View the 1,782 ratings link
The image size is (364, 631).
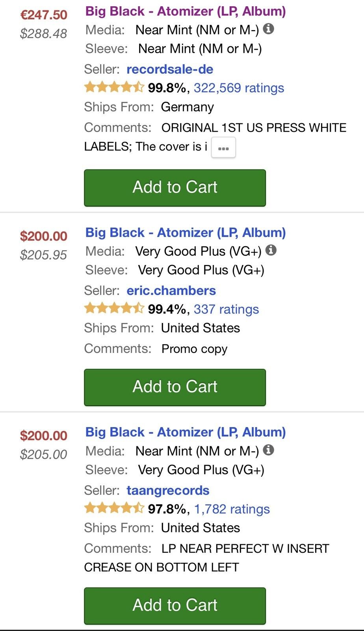coord(232,509)
